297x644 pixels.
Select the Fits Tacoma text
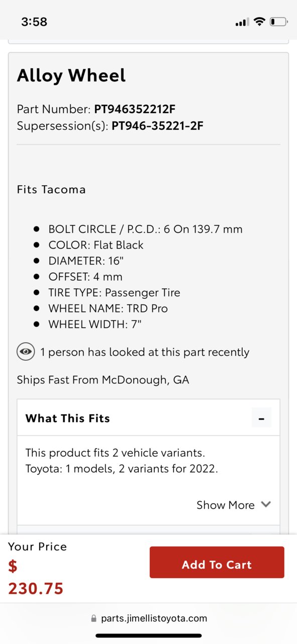(x=51, y=190)
